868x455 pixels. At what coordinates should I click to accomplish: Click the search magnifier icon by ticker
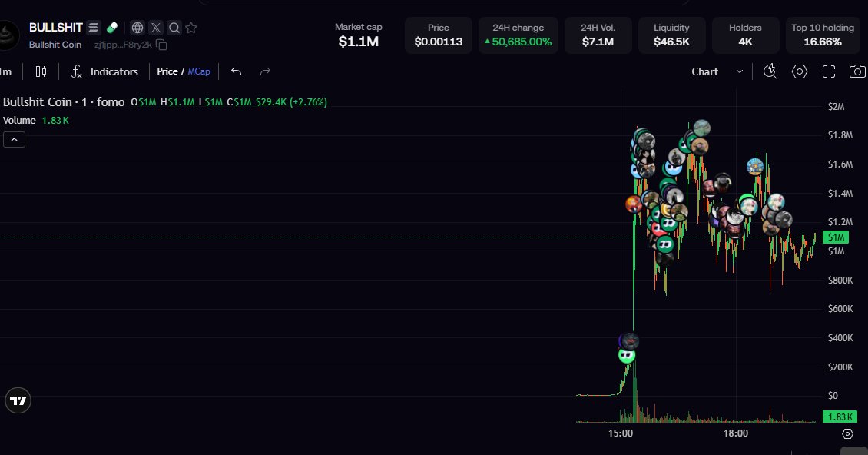click(174, 27)
